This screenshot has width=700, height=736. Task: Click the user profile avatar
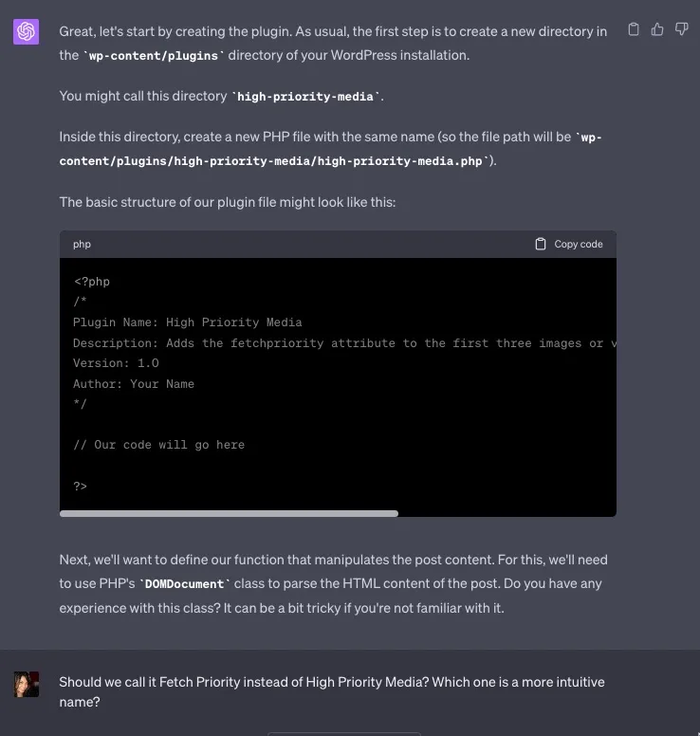coord(27,684)
